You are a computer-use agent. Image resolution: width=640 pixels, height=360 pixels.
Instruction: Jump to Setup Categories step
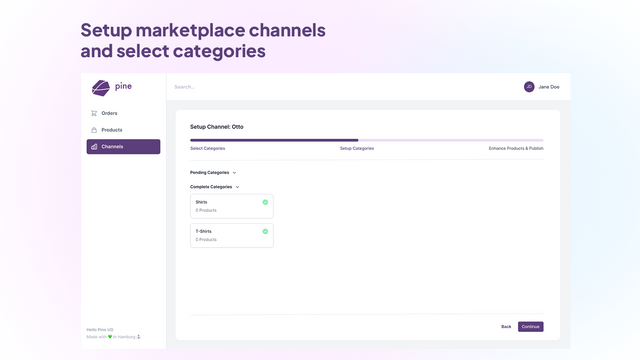point(357,148)
